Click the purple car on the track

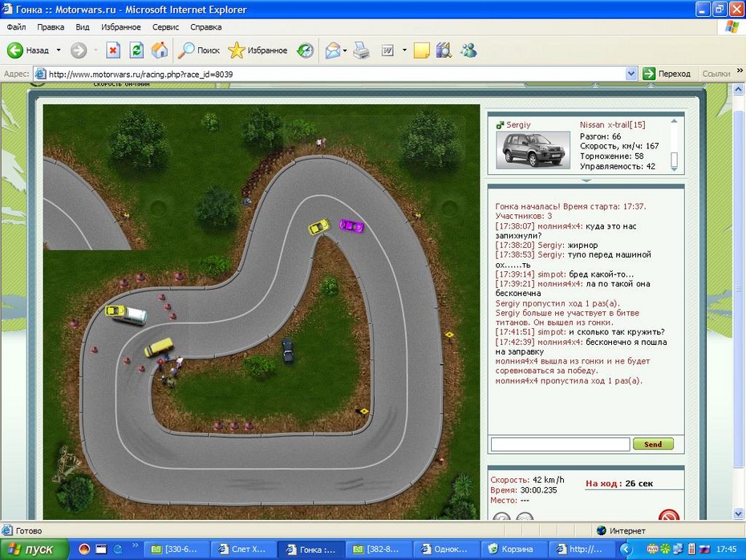click(x=351, y=225)
